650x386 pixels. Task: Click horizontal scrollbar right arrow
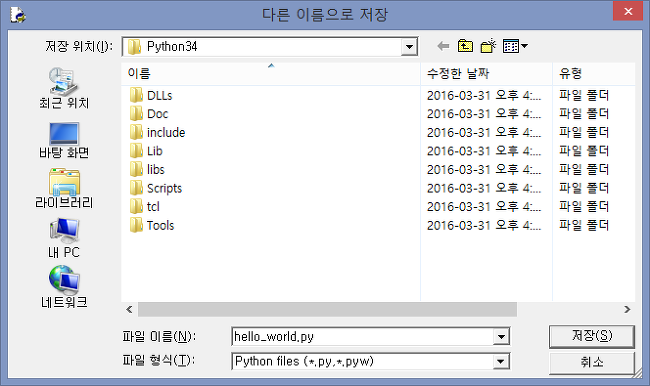pos(627,309)
